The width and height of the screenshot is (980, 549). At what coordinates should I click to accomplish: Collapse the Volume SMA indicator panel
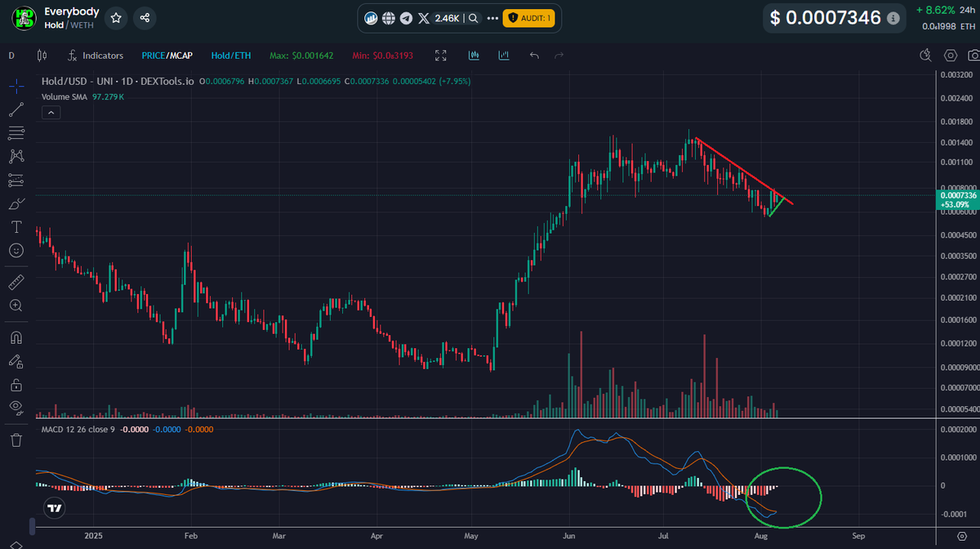click(51, 112)
